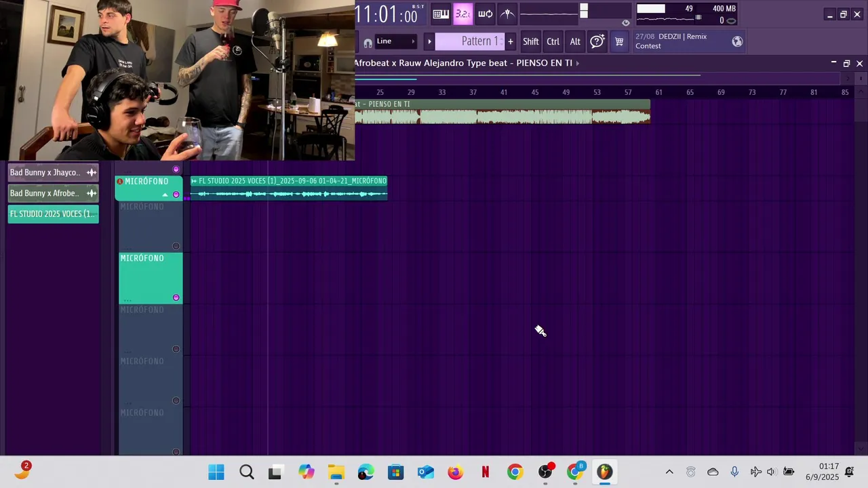The height and width of the screenshot is (488, 868).
Task: Open the clip menu icon on VOCES clip
Action: (194, 181)
